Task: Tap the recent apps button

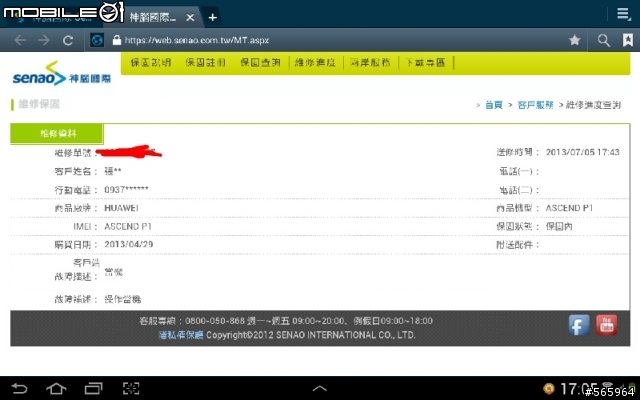Action: coord(93,388)
